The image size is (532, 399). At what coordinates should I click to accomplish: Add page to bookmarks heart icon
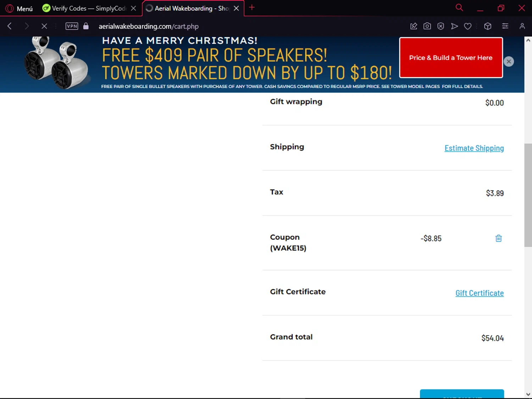click(468, 26)
